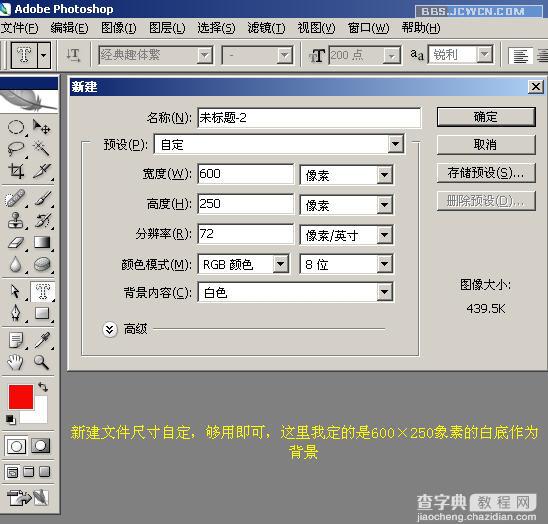This screenshot has width=548, height=524.
Task: Select the Zoom tool
Action: tap(42, 362)
